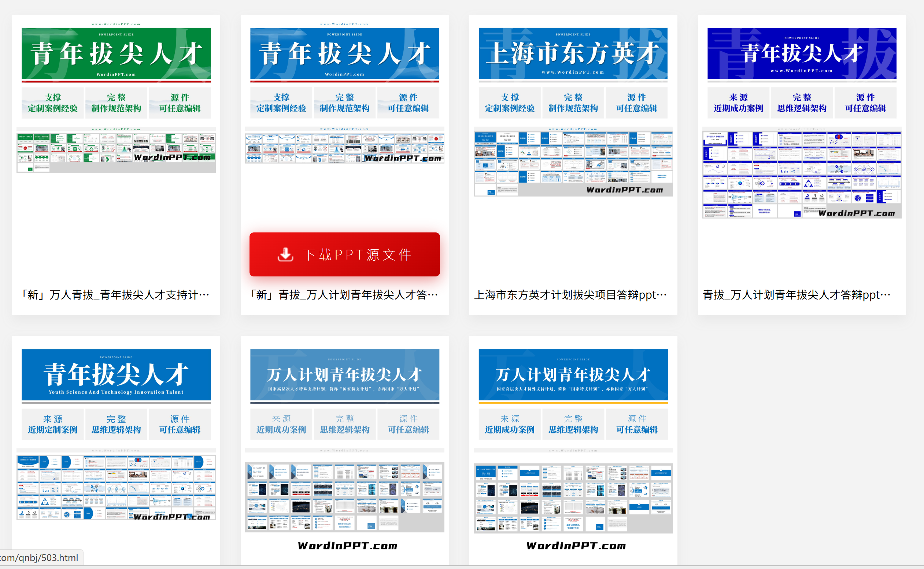Open the 上海市东方英才 template banner
Screen dimensions: 924x569
[573, 54]
